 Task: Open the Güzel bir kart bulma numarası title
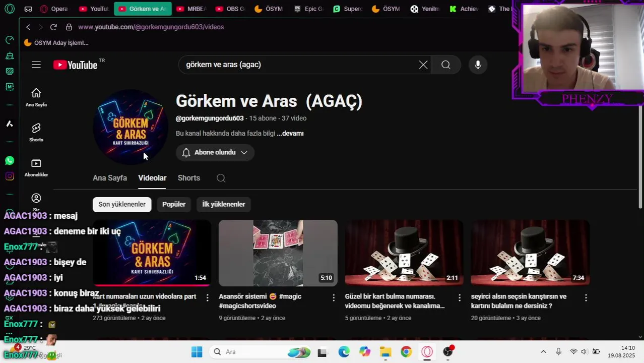tap(395, 301)
